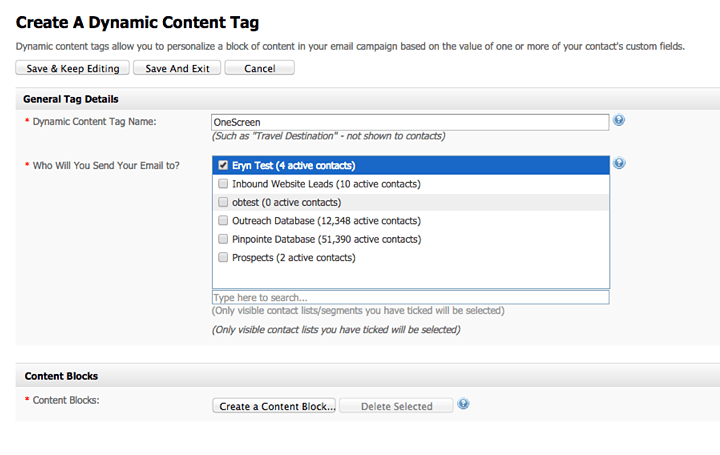Focus the Dynamic Content Tag Name field
Screen dimensions: 720x455
411,122
